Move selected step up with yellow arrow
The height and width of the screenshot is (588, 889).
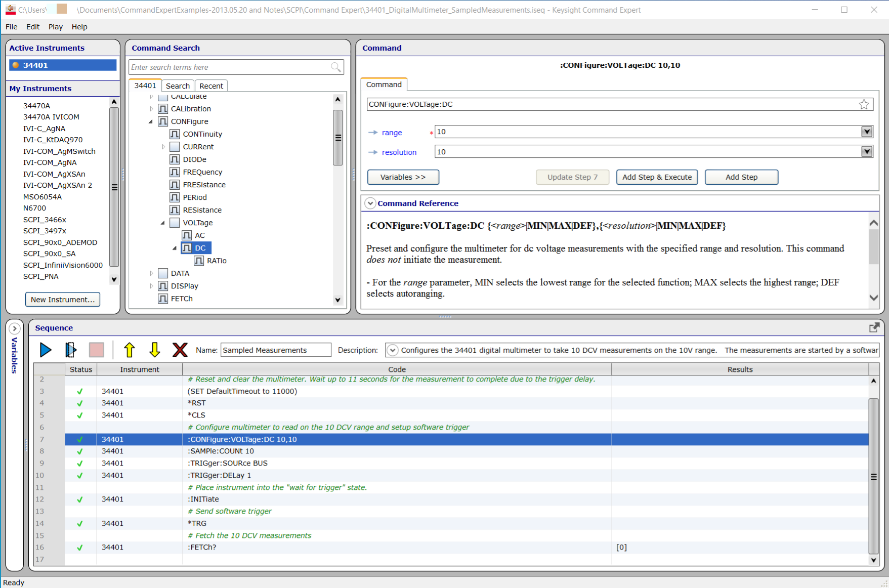[x=129, y=350]
